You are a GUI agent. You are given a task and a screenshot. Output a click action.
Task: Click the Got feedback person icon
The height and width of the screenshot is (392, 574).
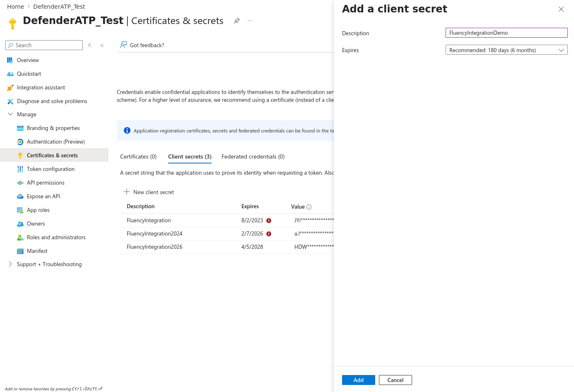point(123,45)
